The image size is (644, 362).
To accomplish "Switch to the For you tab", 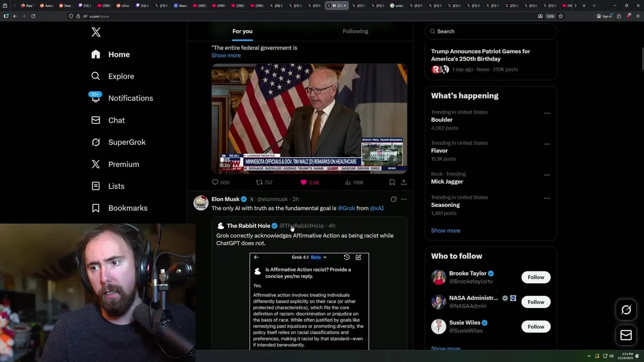I will [243, 31].
